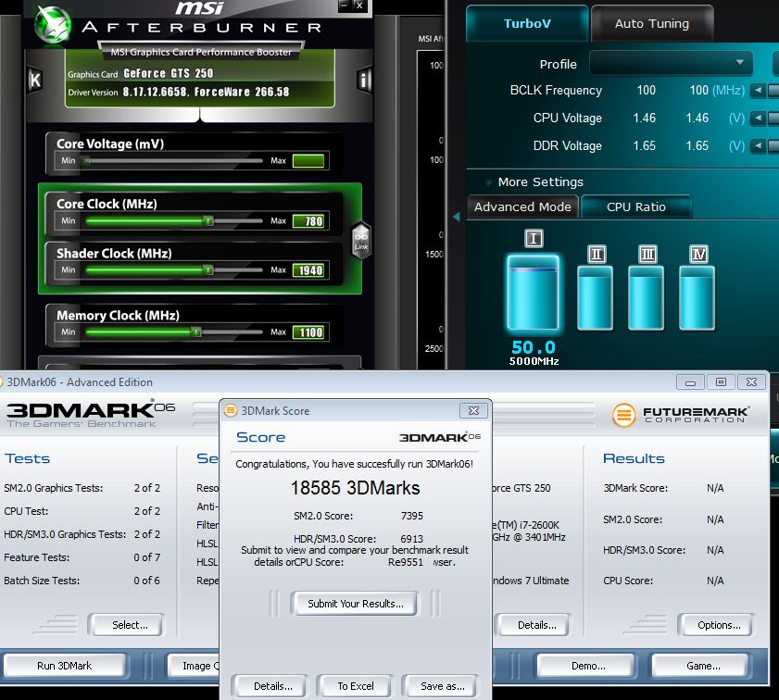Export score with To Excel button

pos(355,686)
